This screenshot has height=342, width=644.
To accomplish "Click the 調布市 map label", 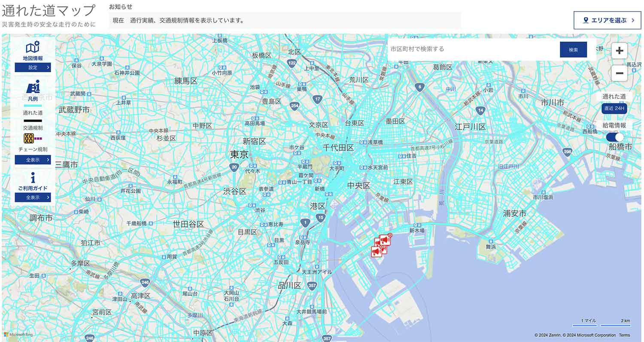I will pos(41,218).
